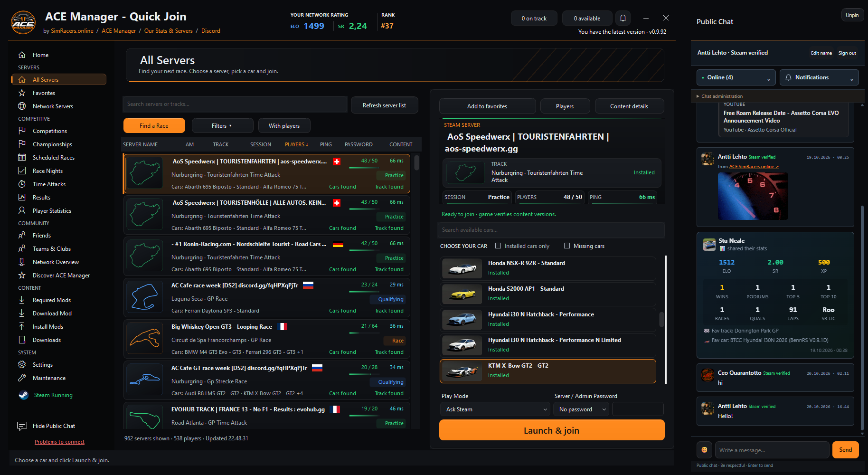Expand the chat Notifications dropdown

(819, 77)
